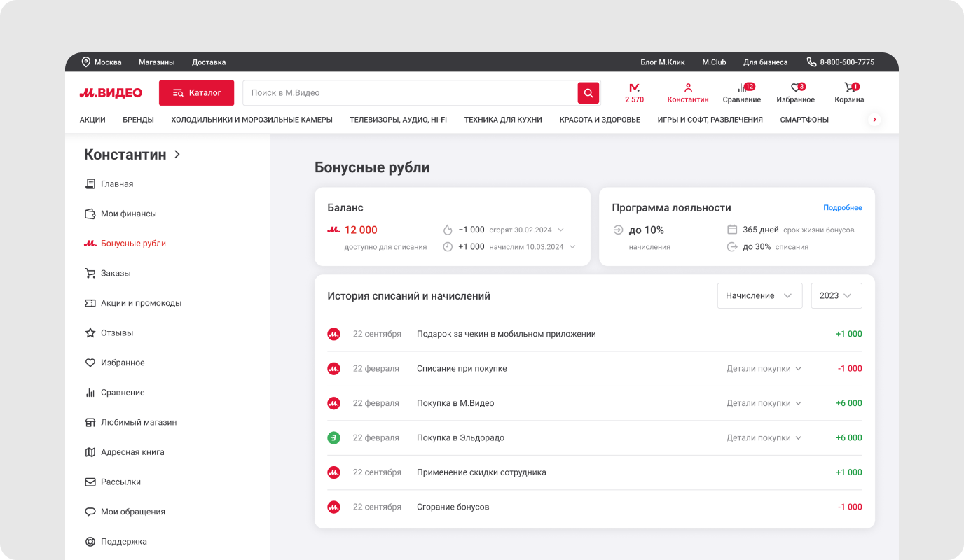Image resolution: width=964 pixels, height=560 pixels.
Task: Open the Константин profile icon in header
Action: (688, 92)
